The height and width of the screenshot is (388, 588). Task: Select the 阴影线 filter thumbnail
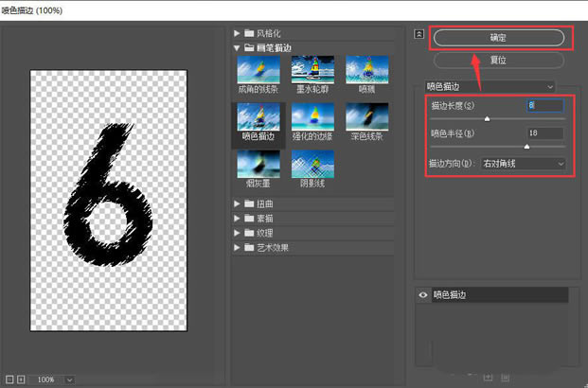(x=312, y=165)
